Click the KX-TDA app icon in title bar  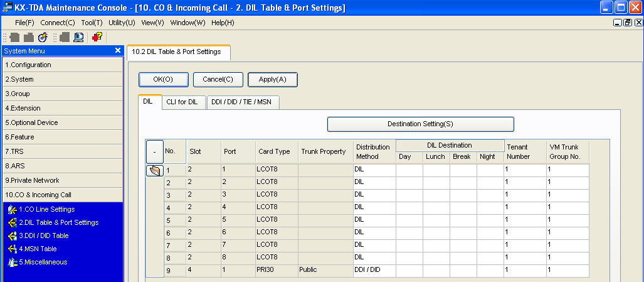pos(6,8)
